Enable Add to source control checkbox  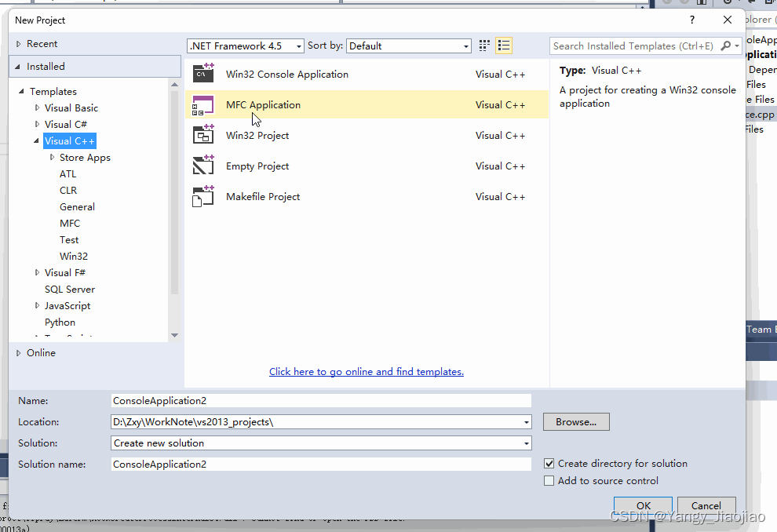point(549,480)
